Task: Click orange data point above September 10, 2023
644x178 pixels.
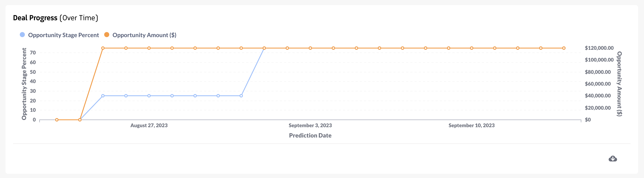Action: (x=471, y=48)
